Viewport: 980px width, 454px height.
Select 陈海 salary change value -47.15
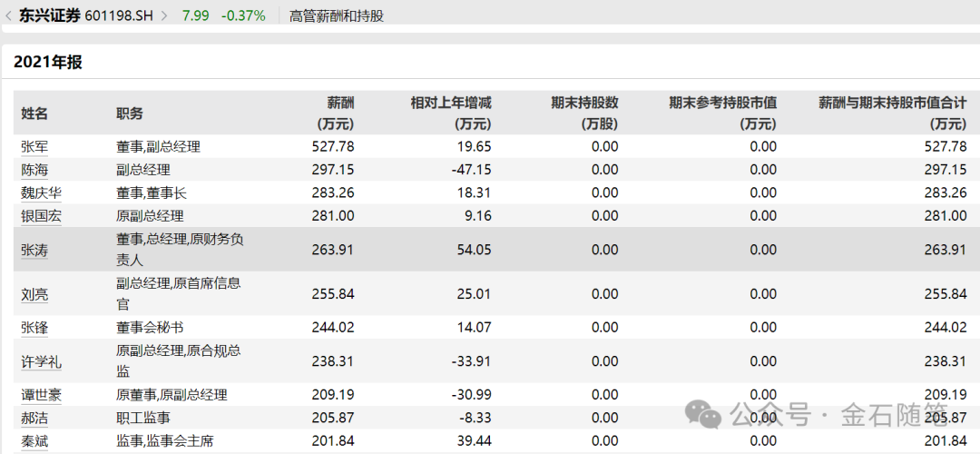471,170
